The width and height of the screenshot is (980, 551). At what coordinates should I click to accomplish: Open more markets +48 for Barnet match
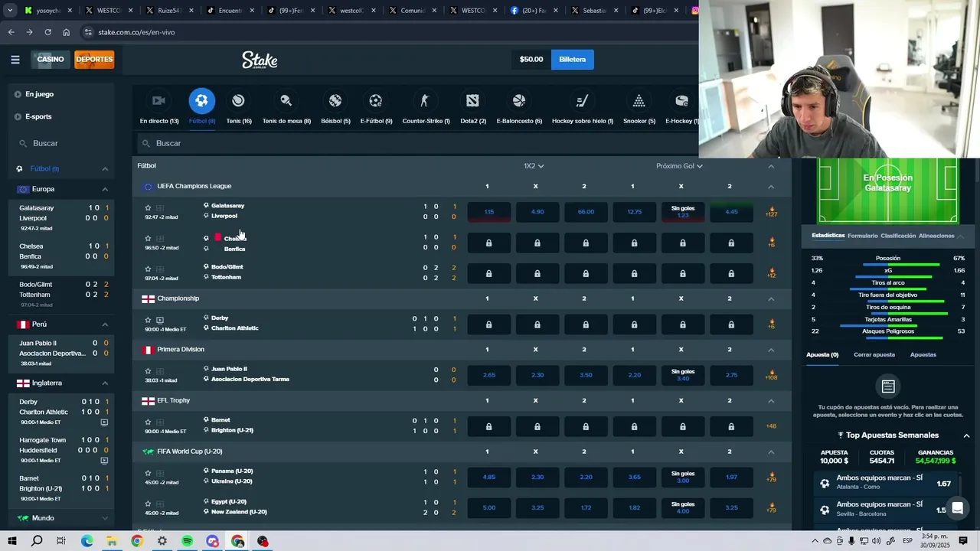pos(771,426)
